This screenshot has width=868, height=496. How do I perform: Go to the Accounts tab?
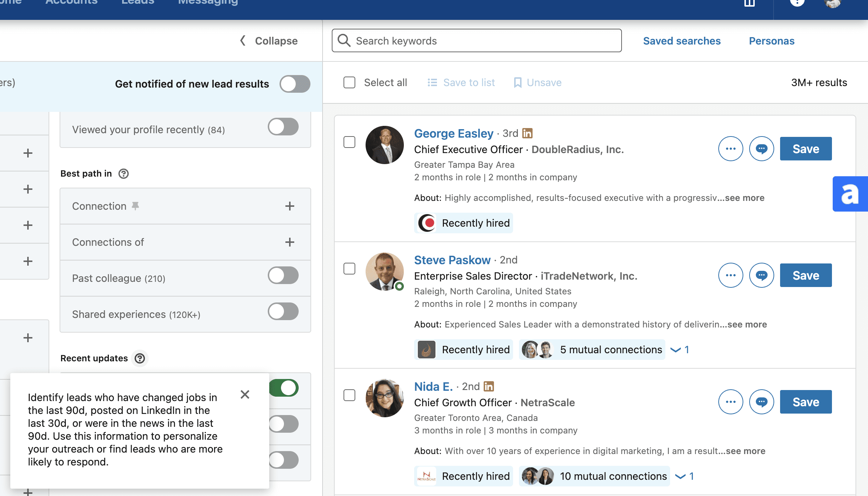pos(71,2)
